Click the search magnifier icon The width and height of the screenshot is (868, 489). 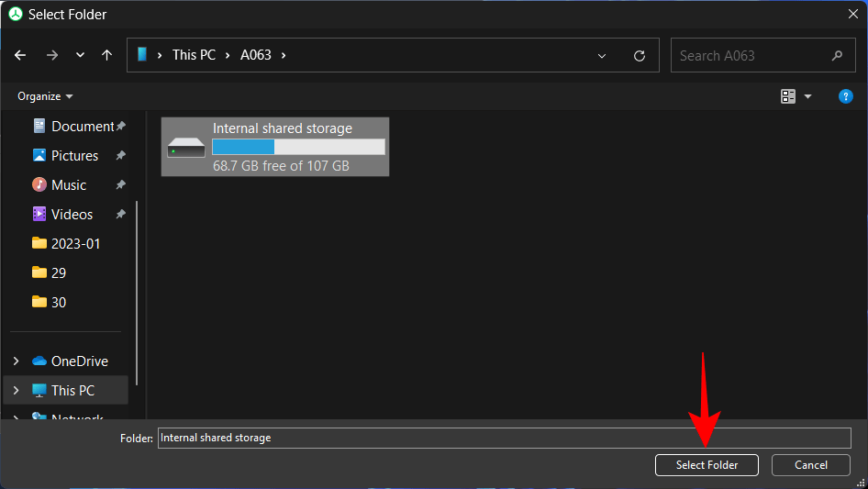tap(837, 55)
